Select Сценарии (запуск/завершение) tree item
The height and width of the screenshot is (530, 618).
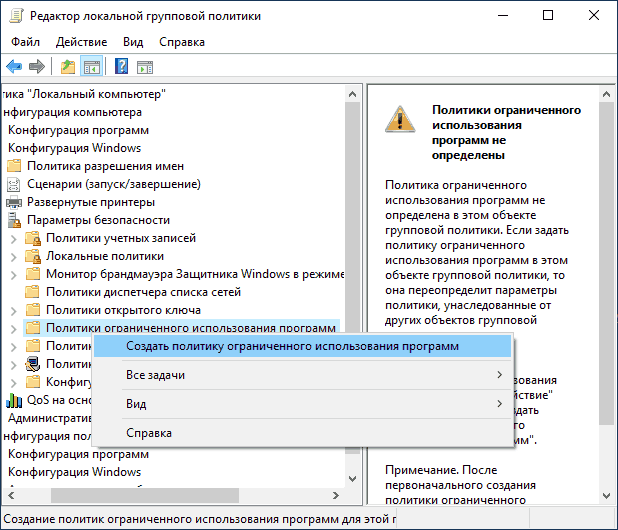[x=114, y=184]
